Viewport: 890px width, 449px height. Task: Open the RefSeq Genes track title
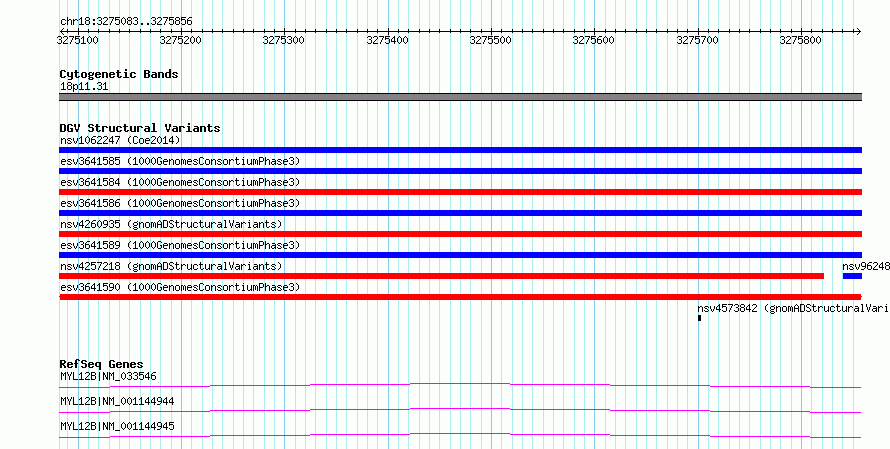pyautogui.click(x=102, y=364)
